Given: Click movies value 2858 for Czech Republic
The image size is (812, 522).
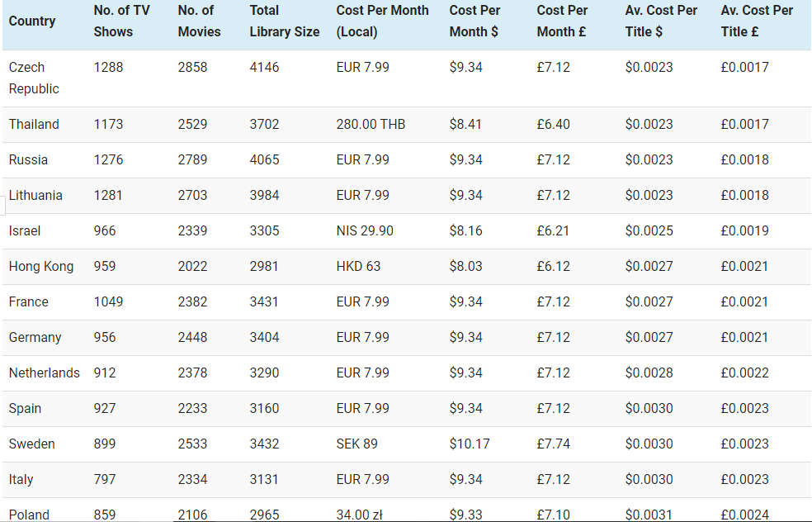Looking at the screenshot, I should [x=192, y=68].
